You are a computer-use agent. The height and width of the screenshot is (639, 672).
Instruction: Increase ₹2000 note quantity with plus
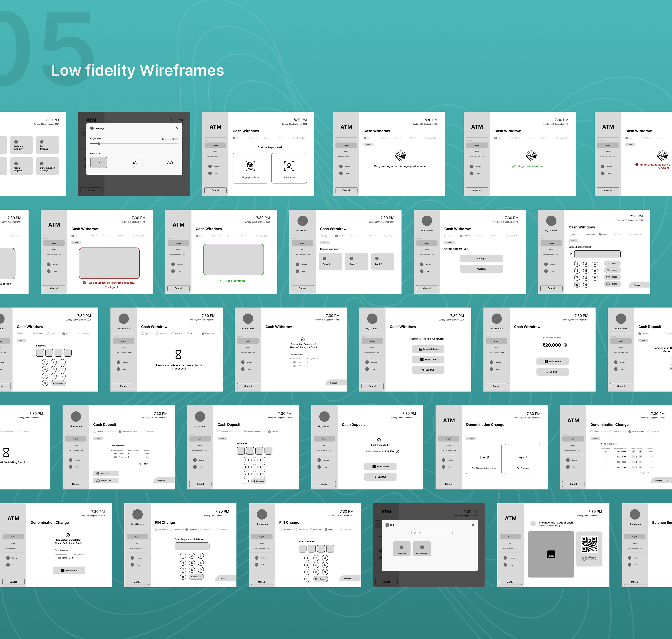pyautogui.click(x=640, y=452)
